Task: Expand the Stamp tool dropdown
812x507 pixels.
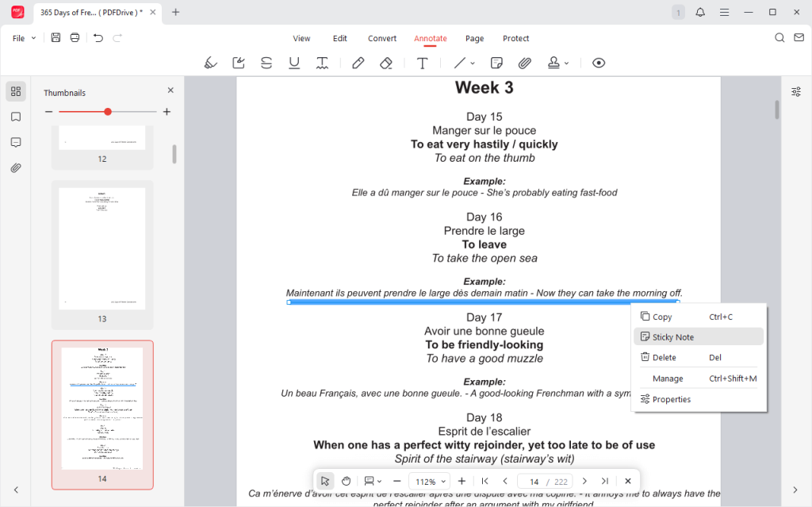Action: click(566, 63)
